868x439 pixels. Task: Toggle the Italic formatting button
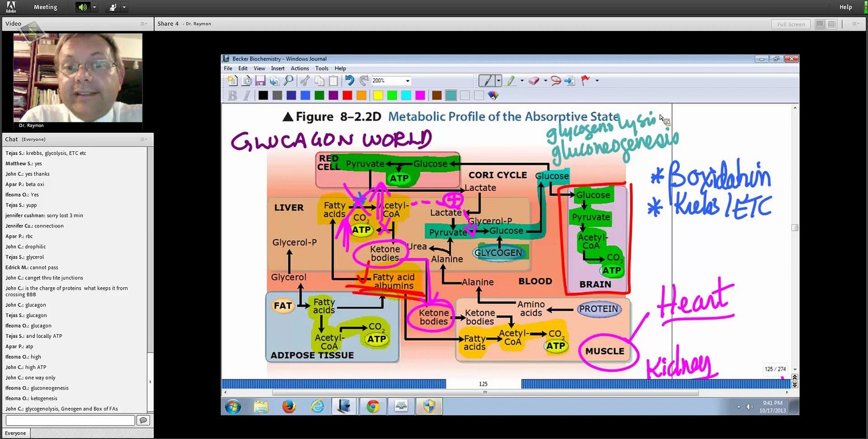[247, 95]
